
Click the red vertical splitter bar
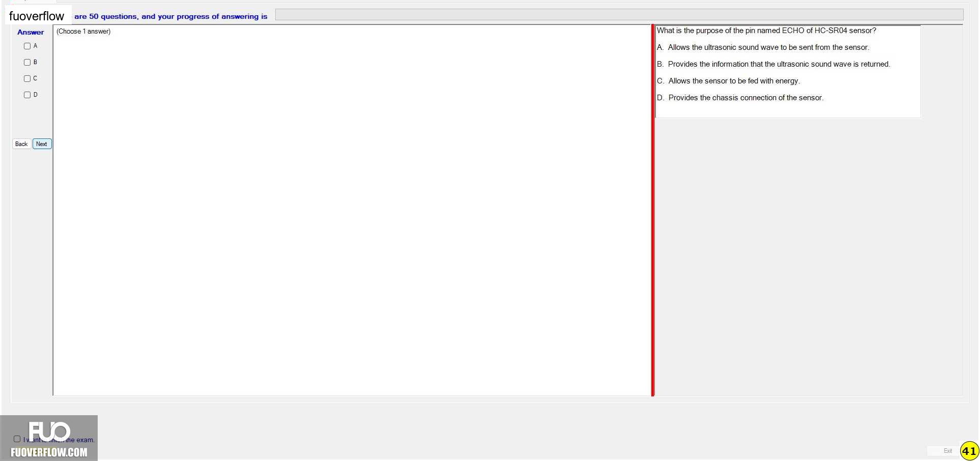click(x=653, y=210)
